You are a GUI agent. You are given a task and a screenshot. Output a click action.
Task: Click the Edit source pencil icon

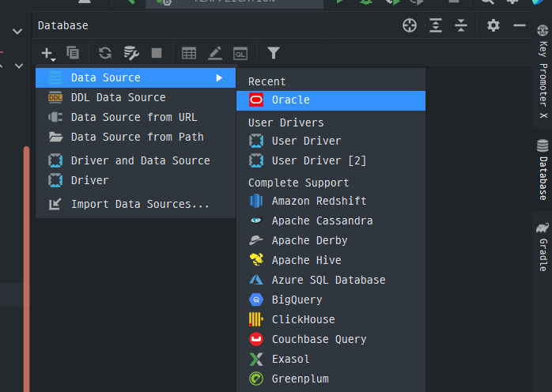(x=215, y=53)
